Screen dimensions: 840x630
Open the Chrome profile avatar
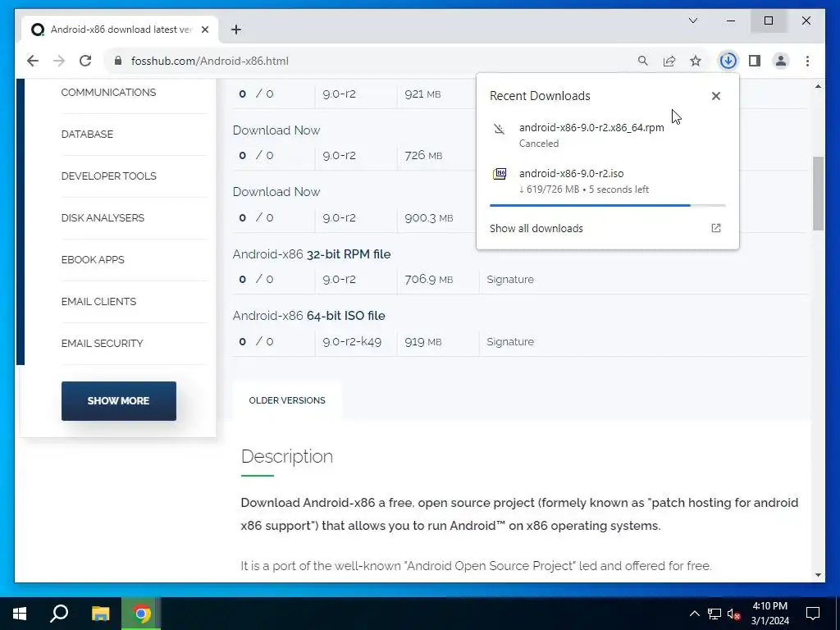(x=781, y=61)
